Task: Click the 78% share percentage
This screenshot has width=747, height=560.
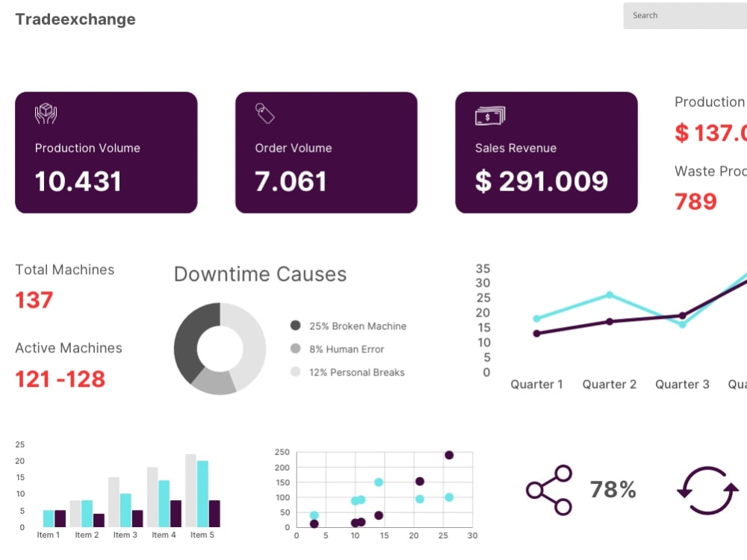Action: coord(613,490)
